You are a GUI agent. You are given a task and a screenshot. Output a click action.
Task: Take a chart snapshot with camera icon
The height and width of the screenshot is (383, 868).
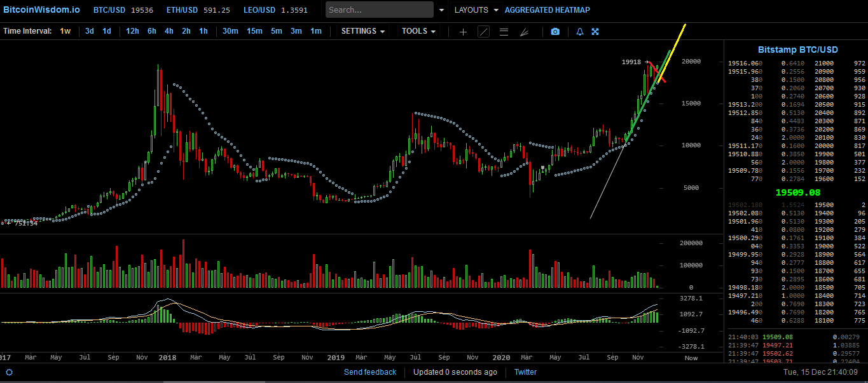tap(555, 31)
